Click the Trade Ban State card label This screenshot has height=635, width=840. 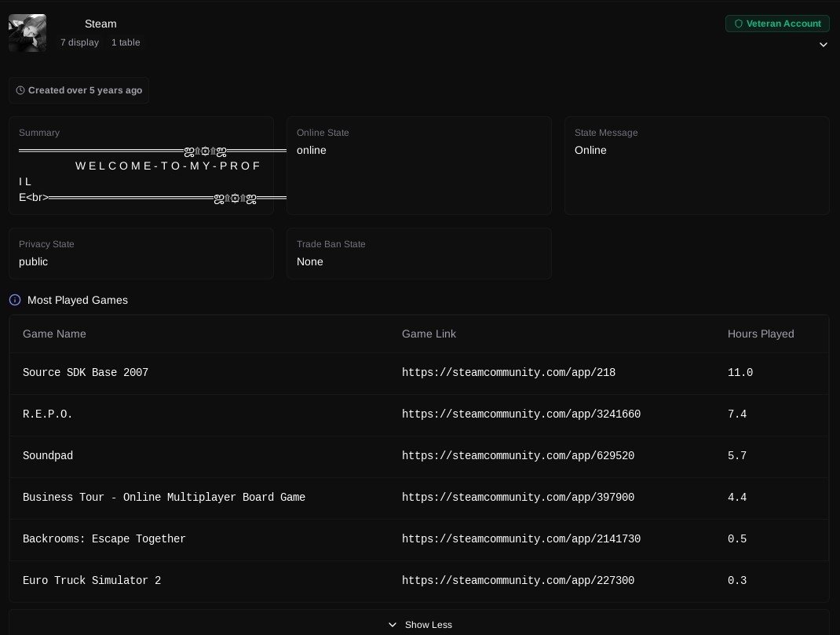click(x=331, y=244)
